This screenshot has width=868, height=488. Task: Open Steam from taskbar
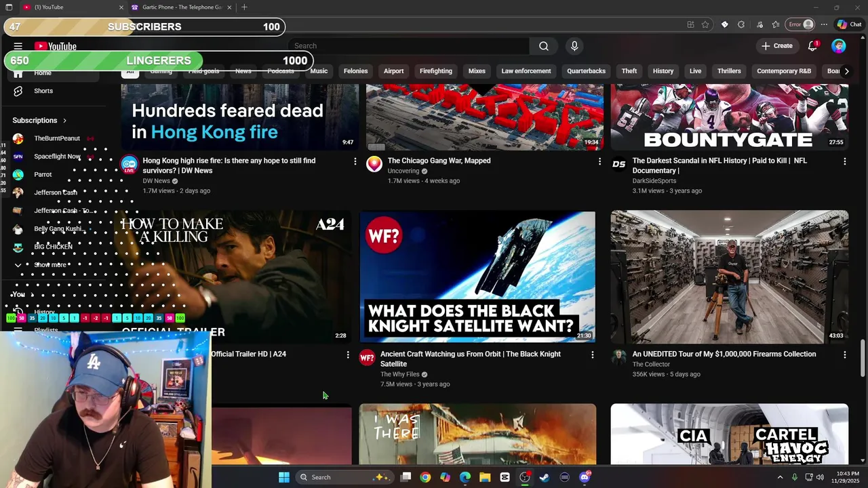point(545,477)
